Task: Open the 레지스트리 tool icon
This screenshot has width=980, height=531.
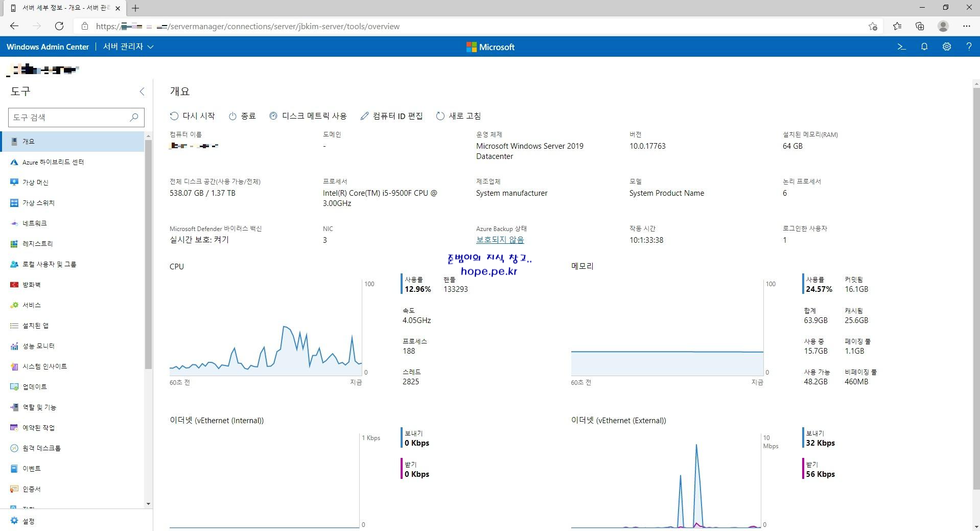Action: (x=14, y=244)
